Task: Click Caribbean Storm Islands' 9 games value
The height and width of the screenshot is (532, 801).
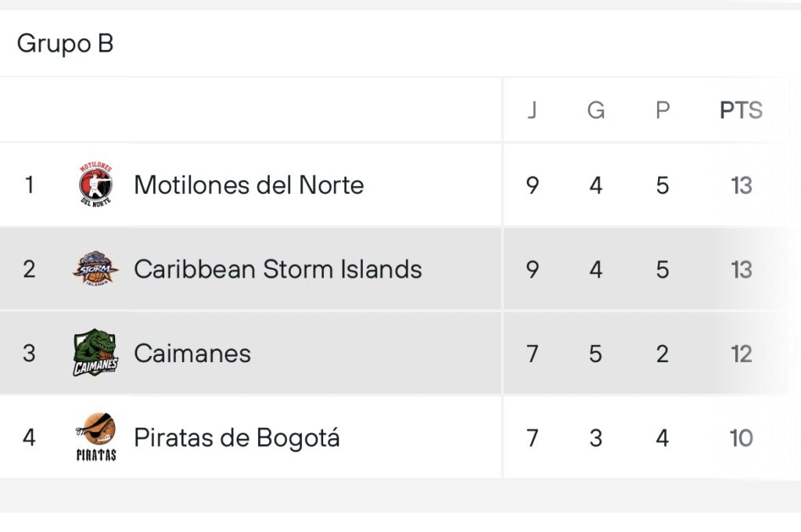Action: coord(533,269)
